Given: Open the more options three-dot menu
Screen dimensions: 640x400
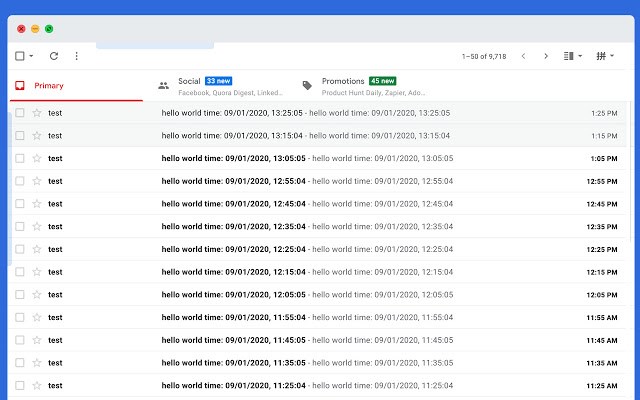Looking at the screenshot, I should click(76, 56).
